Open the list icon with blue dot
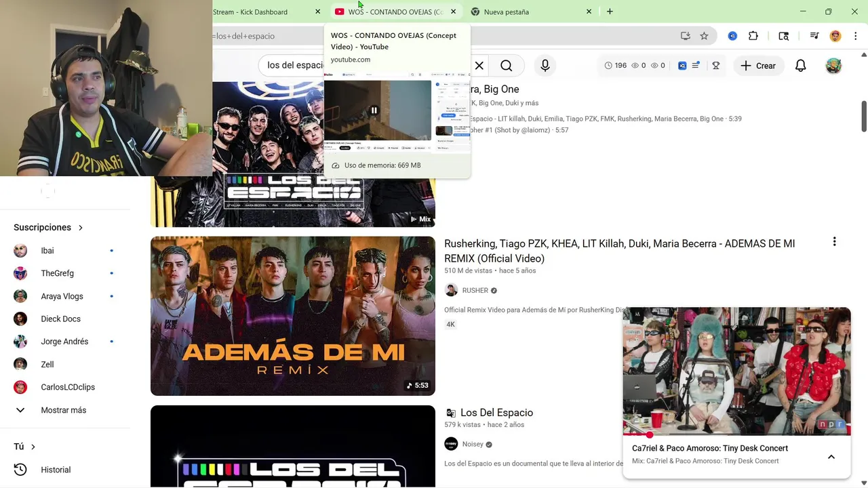Image resolution: width=868 pixels, height=488 pixels. pyautogui.click(x=696, y=66)
